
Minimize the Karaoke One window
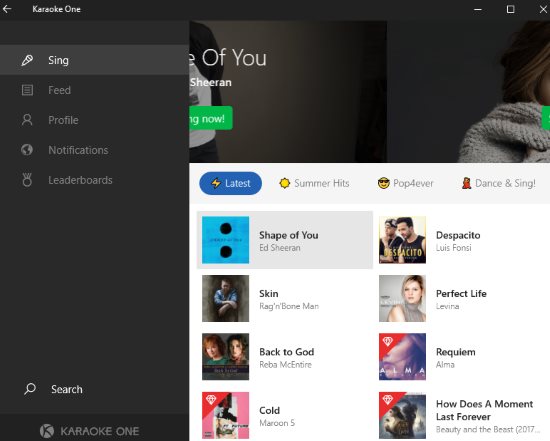point(477,9)
